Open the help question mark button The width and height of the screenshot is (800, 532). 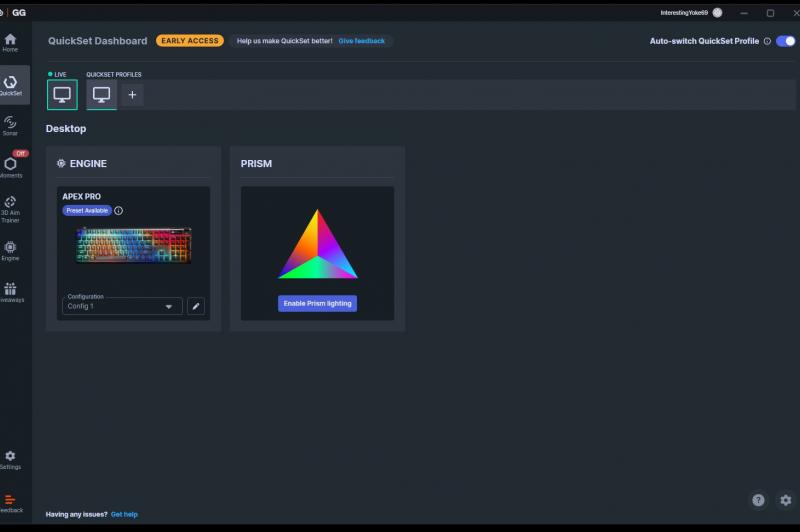758,500
